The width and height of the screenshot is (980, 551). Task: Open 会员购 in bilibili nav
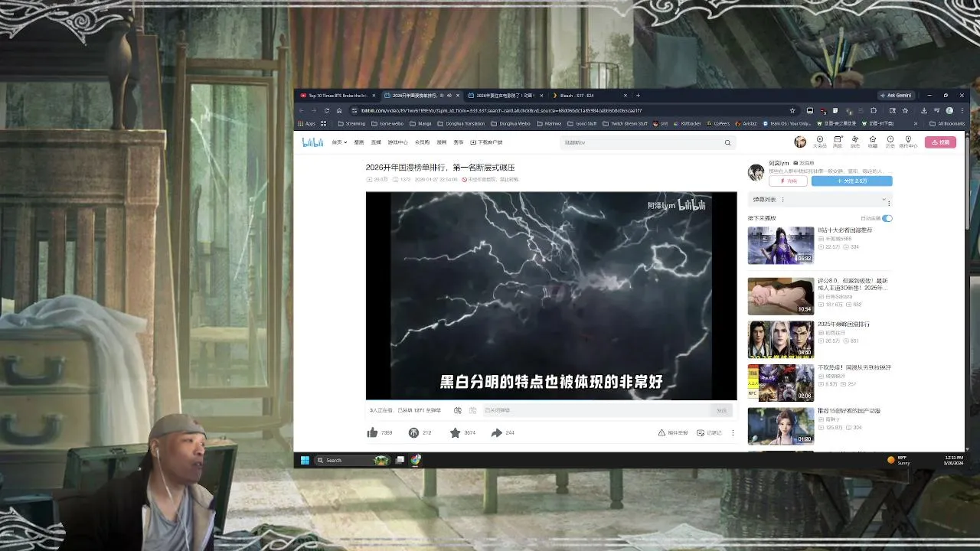[422, 142]
